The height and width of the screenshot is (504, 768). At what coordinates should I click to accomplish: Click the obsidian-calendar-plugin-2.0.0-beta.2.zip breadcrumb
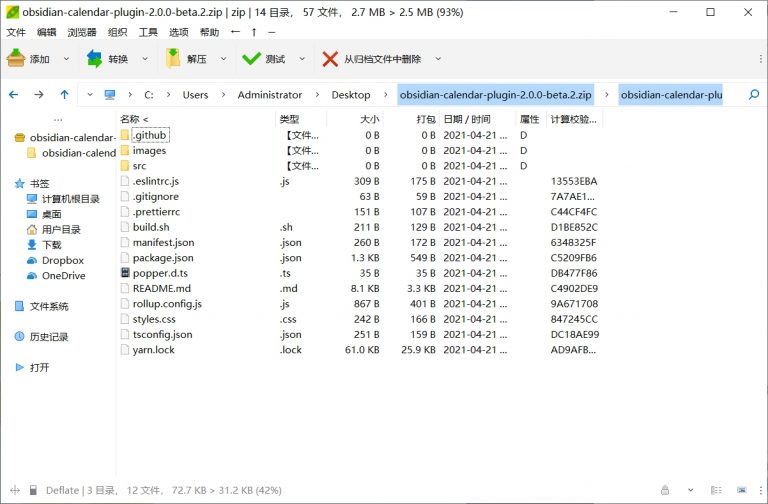point(496,95)
